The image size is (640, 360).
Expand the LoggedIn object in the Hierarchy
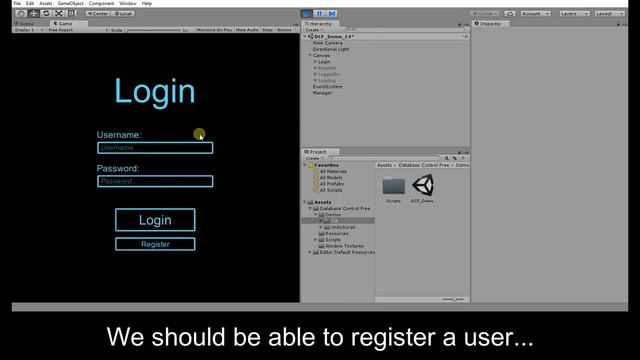[315, 74]
